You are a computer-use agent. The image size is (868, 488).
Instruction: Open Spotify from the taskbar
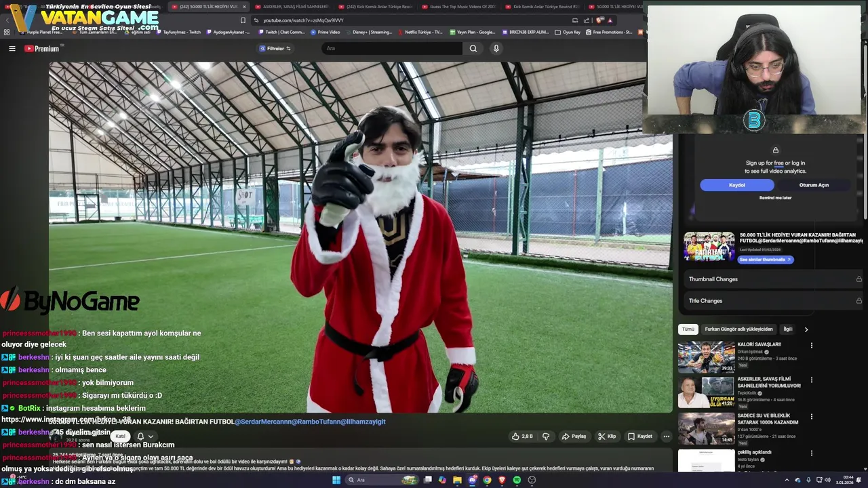(517, 480)
